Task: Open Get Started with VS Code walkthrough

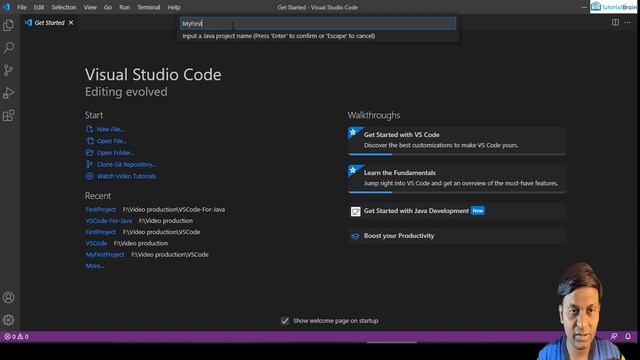Action: tap(457, 140)
